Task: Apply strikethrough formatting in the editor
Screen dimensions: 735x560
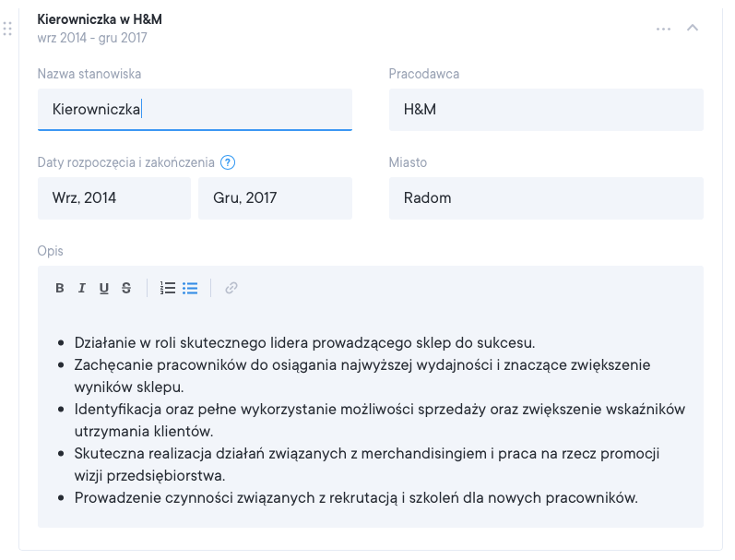Action: 126,288
